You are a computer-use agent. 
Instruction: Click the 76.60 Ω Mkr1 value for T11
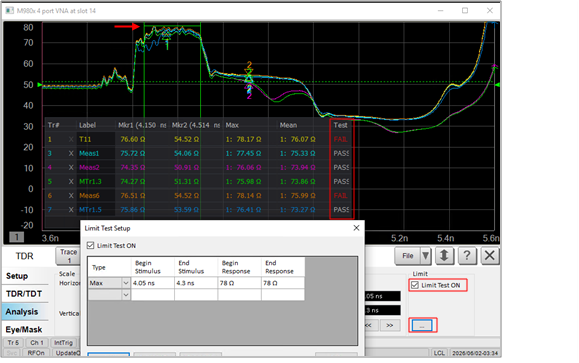(133, 139)
